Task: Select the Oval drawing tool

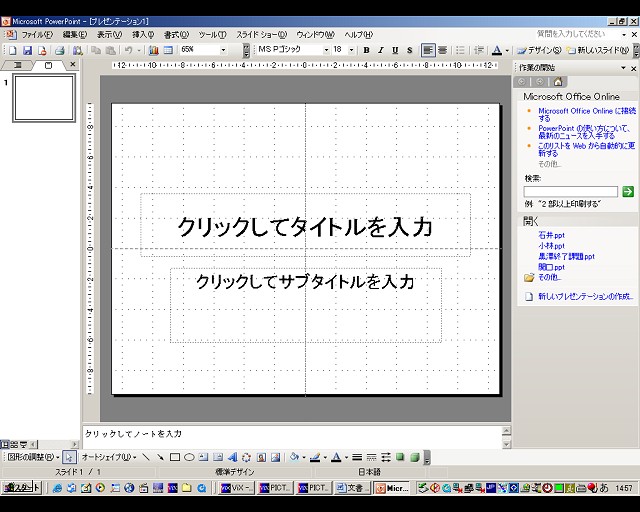Action: coord(189,457)
